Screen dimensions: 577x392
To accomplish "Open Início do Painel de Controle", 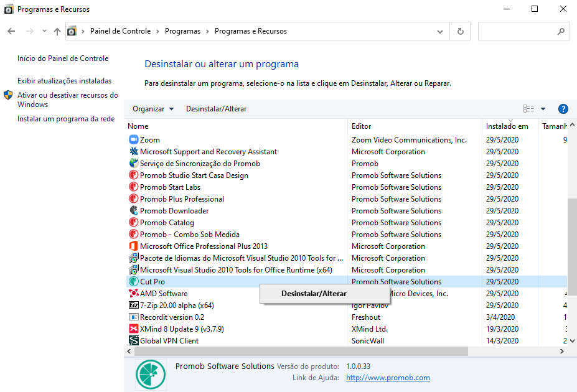I will (x=63, y=58).
